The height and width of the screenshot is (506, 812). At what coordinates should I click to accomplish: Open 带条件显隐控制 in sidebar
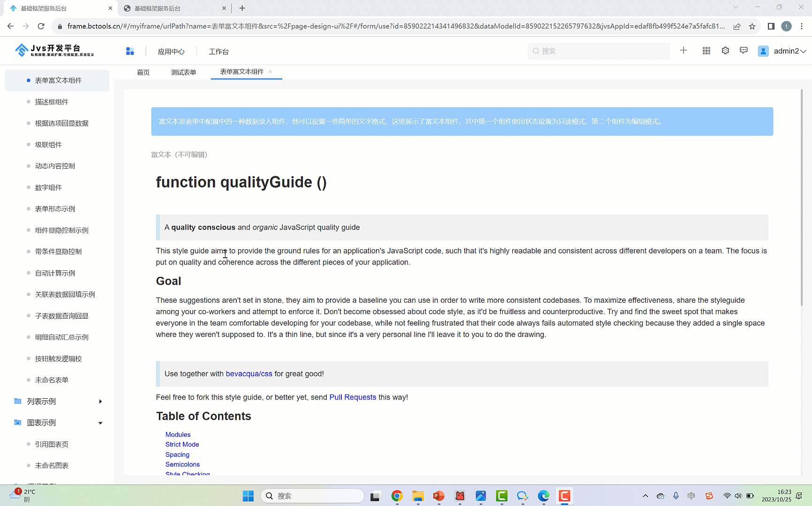point(58,252)
